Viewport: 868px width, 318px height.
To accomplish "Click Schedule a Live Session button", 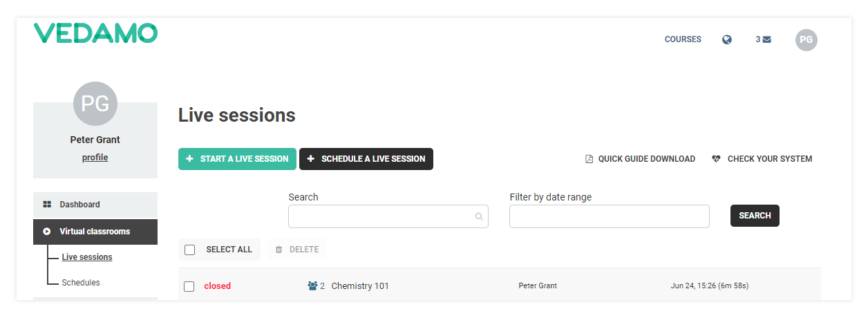I will click(366, 159).
